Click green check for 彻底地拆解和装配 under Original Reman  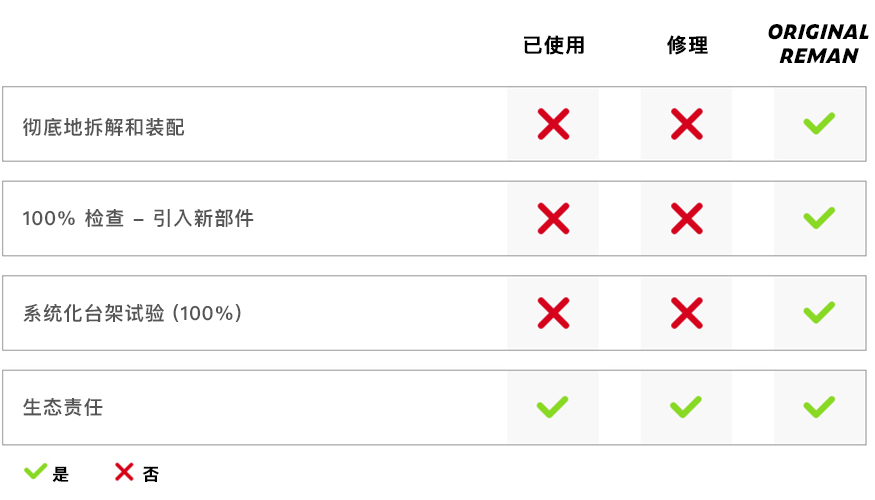pos(819,124)
